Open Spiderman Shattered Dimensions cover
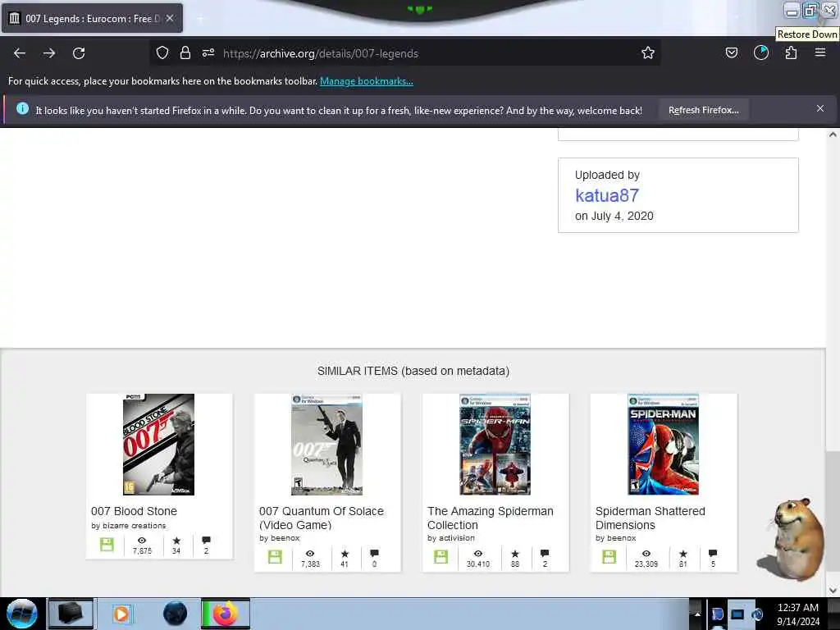Screen dimensions: 840x630 tap(663, 445)
